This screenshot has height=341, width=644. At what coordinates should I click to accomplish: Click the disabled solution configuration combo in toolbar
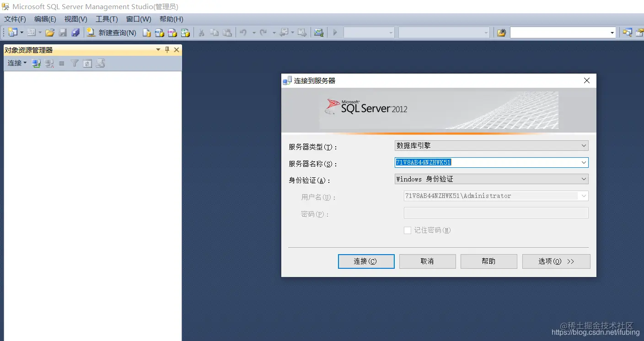tap(444, 32)
